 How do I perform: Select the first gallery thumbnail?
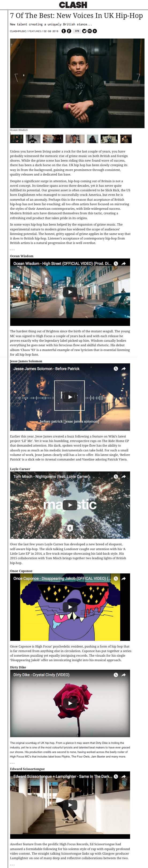[17, 139]
